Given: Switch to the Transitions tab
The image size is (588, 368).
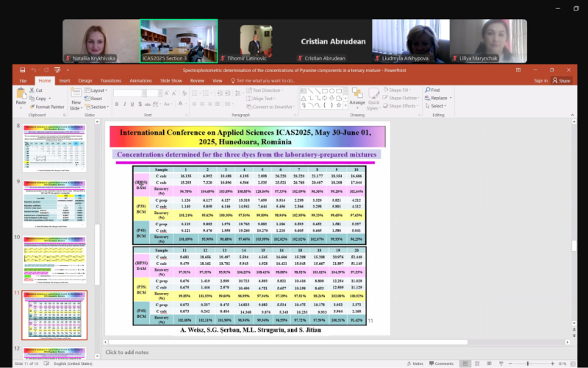Looking at the screenshot, I should click(x=111, y=81).
